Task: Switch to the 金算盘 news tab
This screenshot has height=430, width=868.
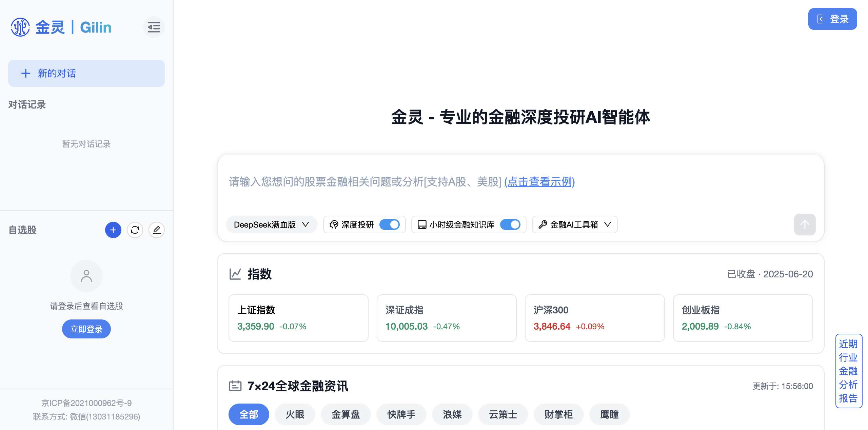Action: tap(346, 414)
